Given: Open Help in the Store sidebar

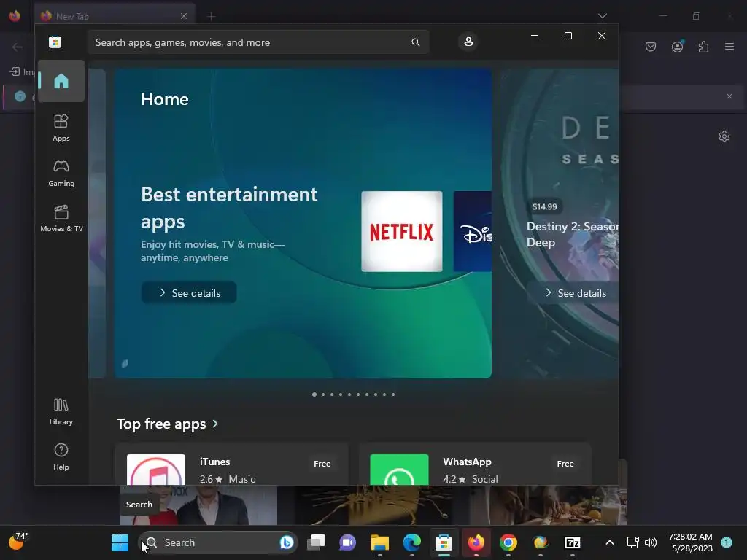Looking at the screenshot, I should pyautogui.click(x=61, y=457).
